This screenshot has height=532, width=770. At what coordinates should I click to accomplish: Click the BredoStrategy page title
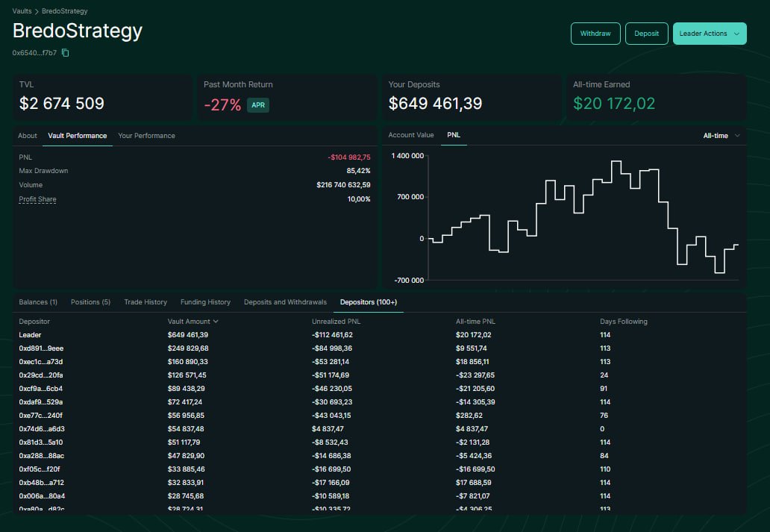(78, 31)
